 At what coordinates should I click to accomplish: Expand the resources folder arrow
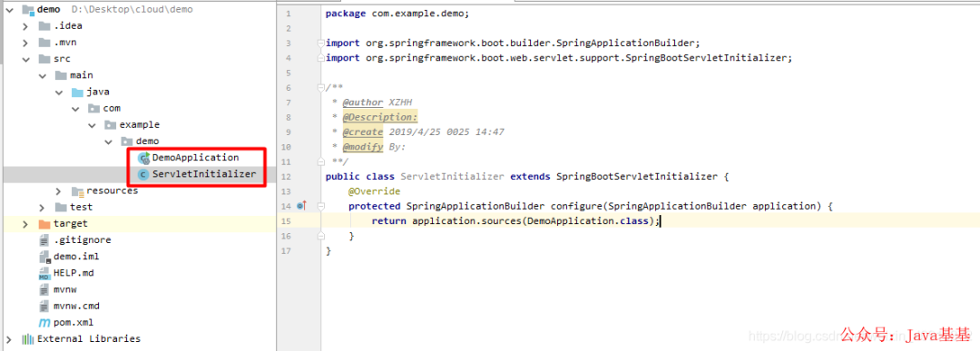pyautogui.click(x=59, y=190)
